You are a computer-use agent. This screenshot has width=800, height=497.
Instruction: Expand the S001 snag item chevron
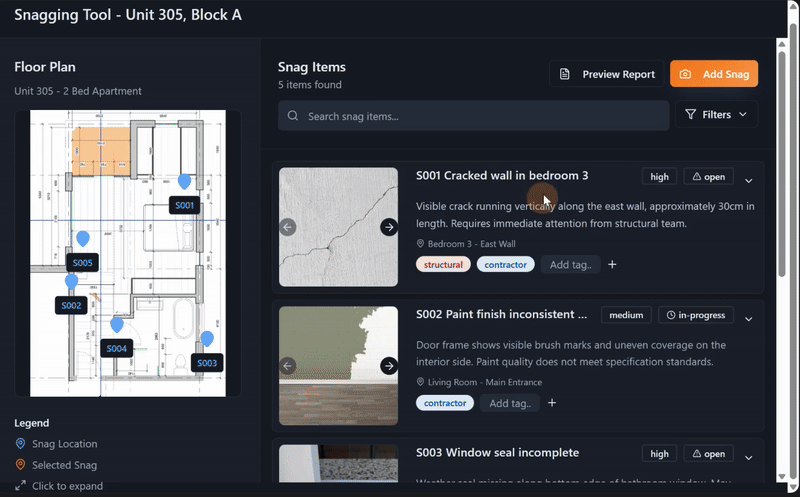[748, 181]
